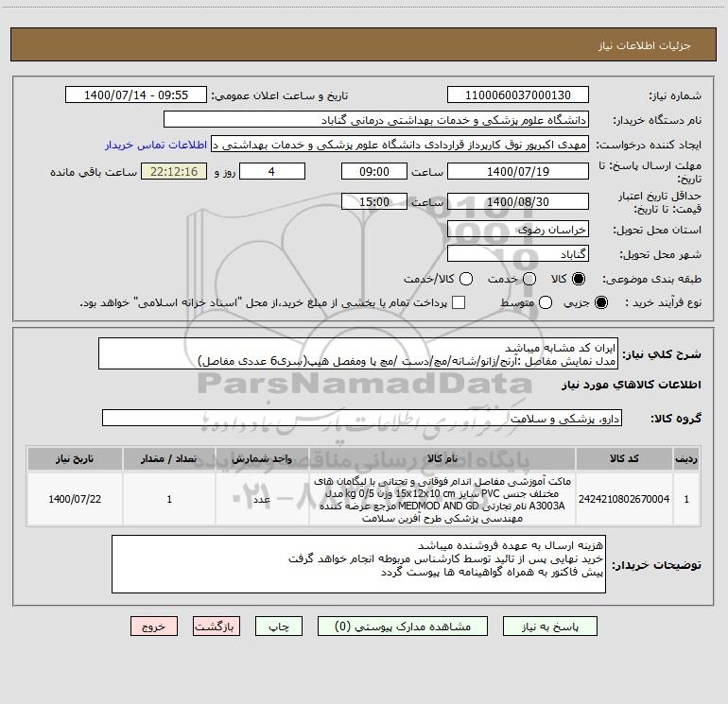This screenshot has height=704, width=728.
Task: Click the announcement date field 1400/07/14 - 09:55
Action: pos(136,95)
